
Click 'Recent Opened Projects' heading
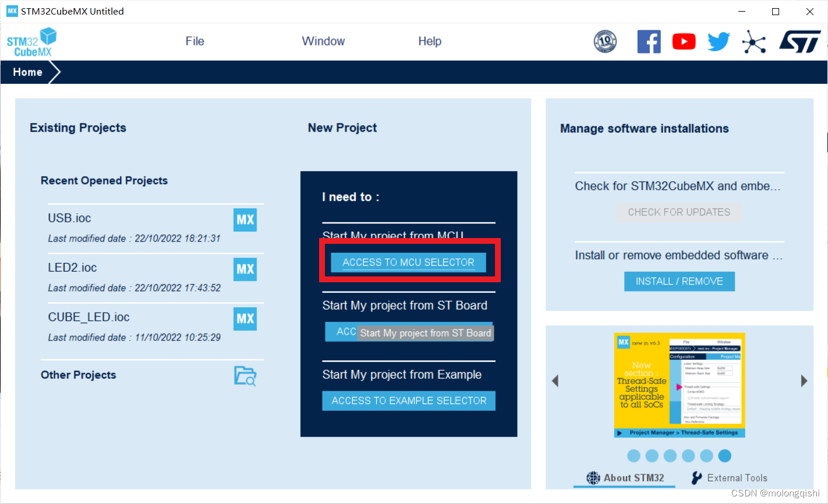(x=104, y=181)
